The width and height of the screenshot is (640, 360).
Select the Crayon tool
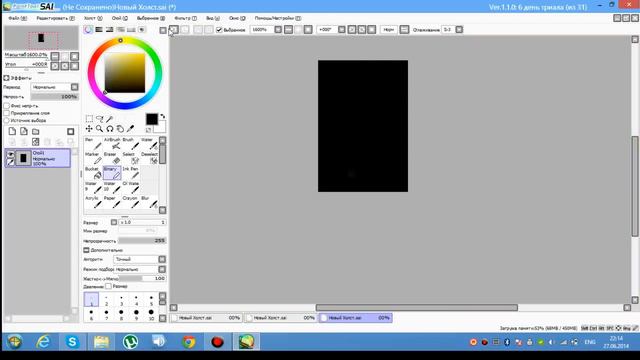point(131,202)
